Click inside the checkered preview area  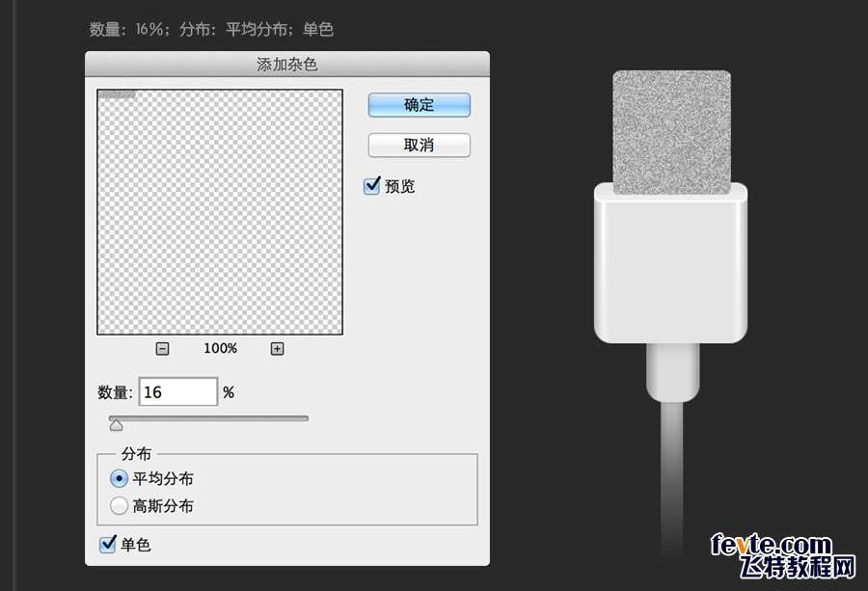point(220,212)
